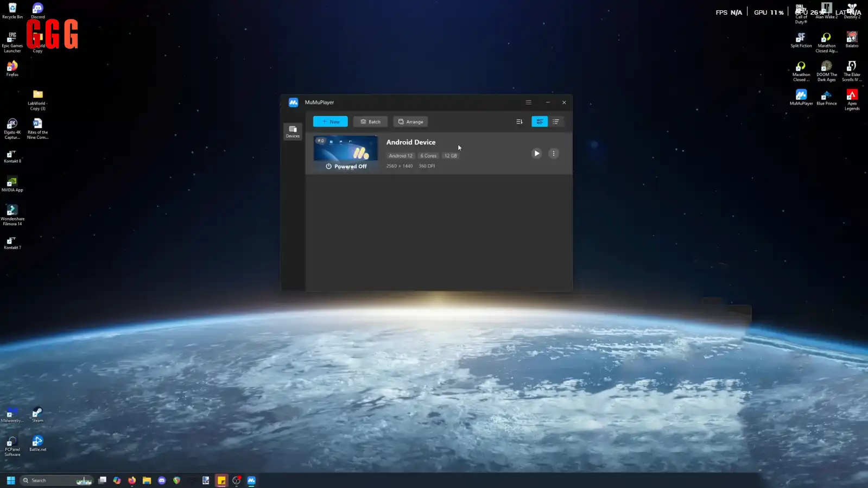Viewport: 868px width, 488px height.
Task: Open the MuMuPlayer hamburger menu
Action: [528, 102]
